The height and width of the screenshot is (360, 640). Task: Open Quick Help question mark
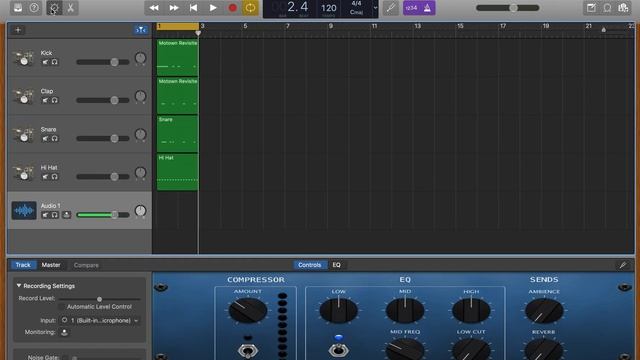34,8
